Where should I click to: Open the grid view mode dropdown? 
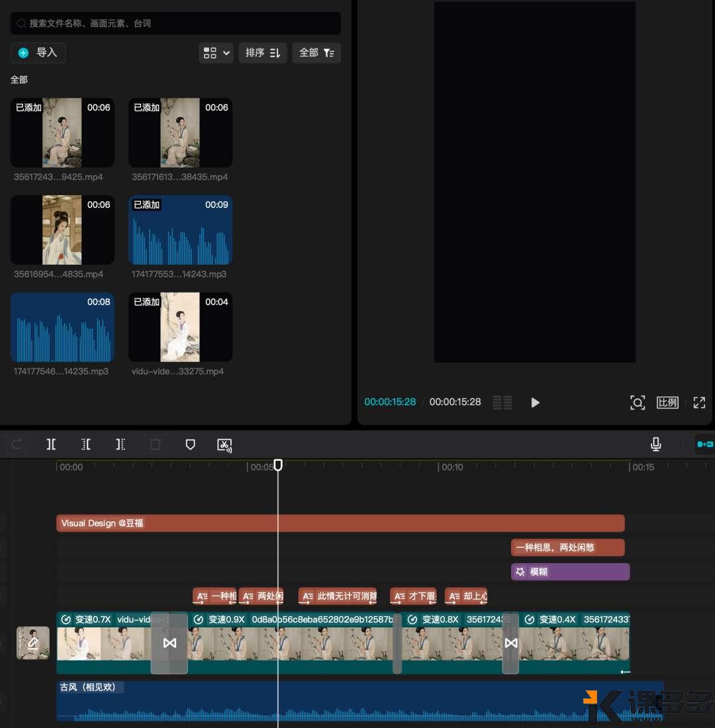click(216, 52)
